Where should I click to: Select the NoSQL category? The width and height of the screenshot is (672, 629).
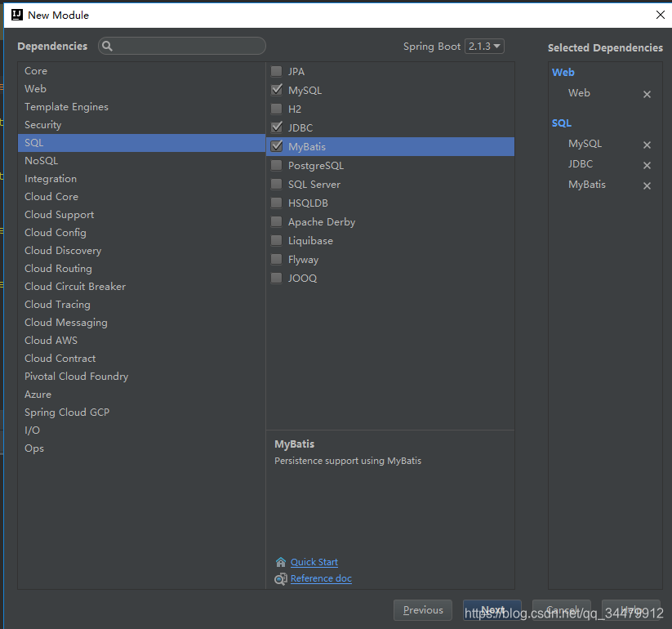(141, 161)
